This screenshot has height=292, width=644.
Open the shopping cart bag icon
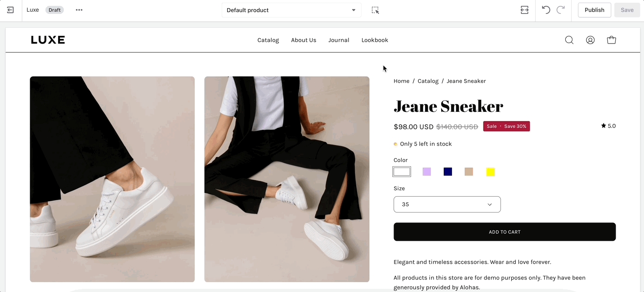click(x=611, y=40)
